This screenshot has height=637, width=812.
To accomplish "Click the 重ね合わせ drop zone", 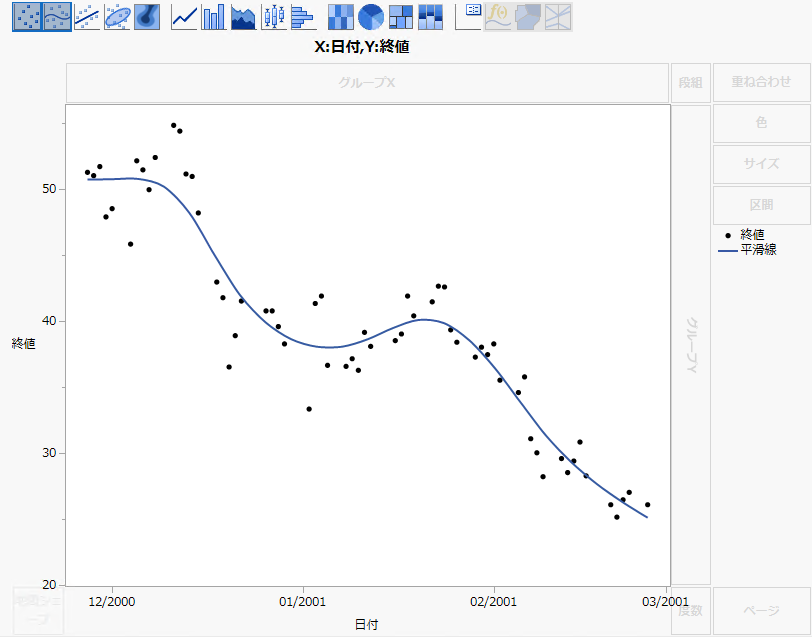I will click(x=761, y=82).
